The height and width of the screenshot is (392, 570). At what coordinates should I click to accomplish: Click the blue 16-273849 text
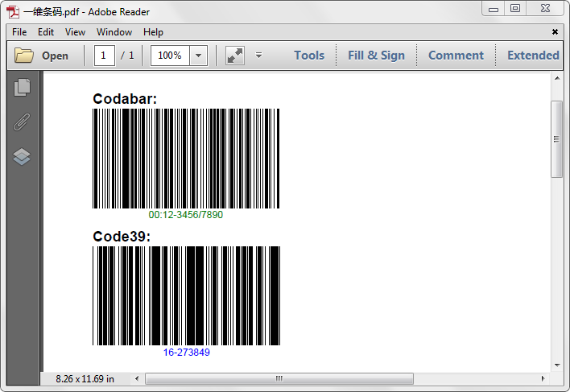tap(187, 353)
